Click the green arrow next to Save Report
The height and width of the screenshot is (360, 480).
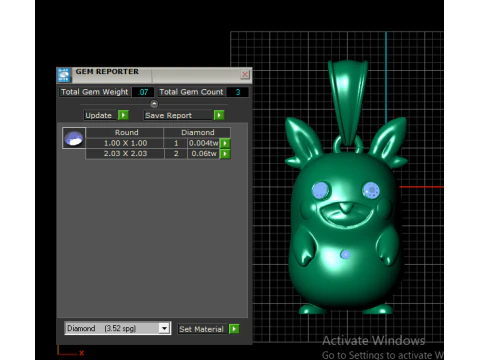pyautogui.click(x=219, y=115)
